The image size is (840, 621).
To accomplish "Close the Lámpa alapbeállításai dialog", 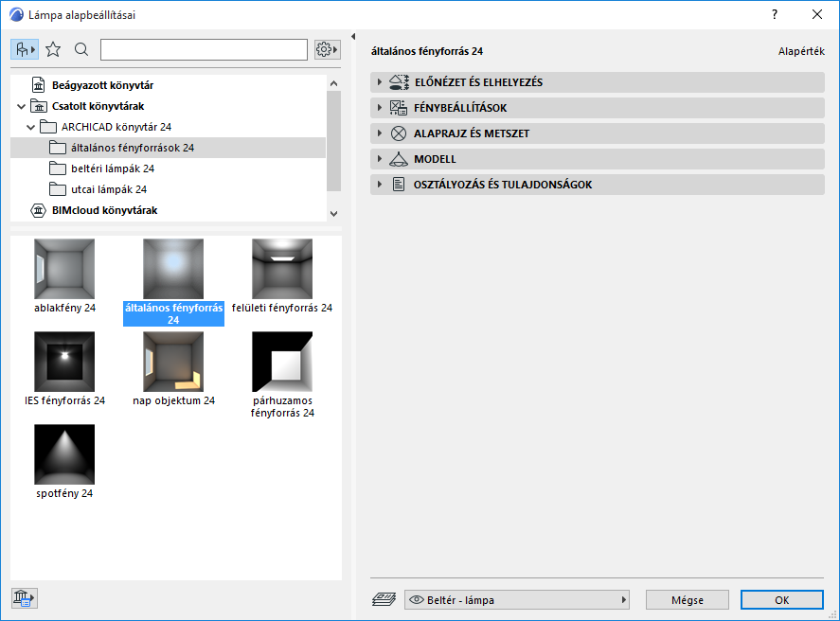I will coord(817,15).
